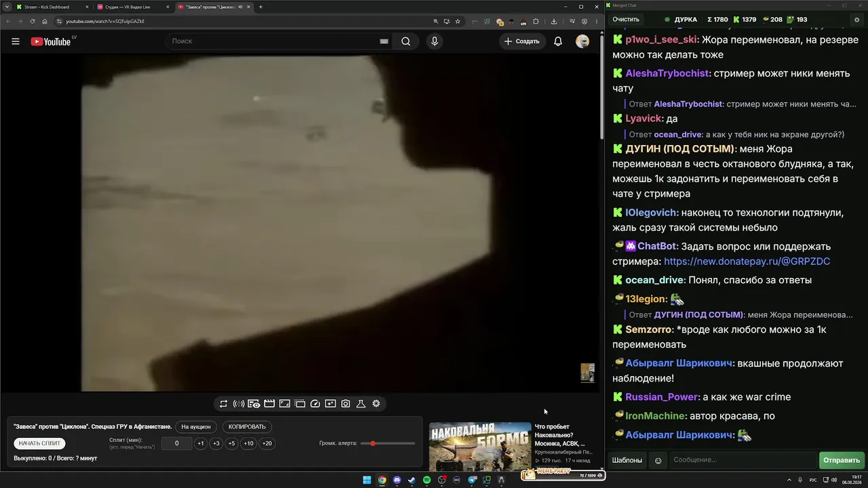Click the Очистить button in chat
Viewport: 868px width, 488px height.
pyautogui.click(x=626, y=20)
